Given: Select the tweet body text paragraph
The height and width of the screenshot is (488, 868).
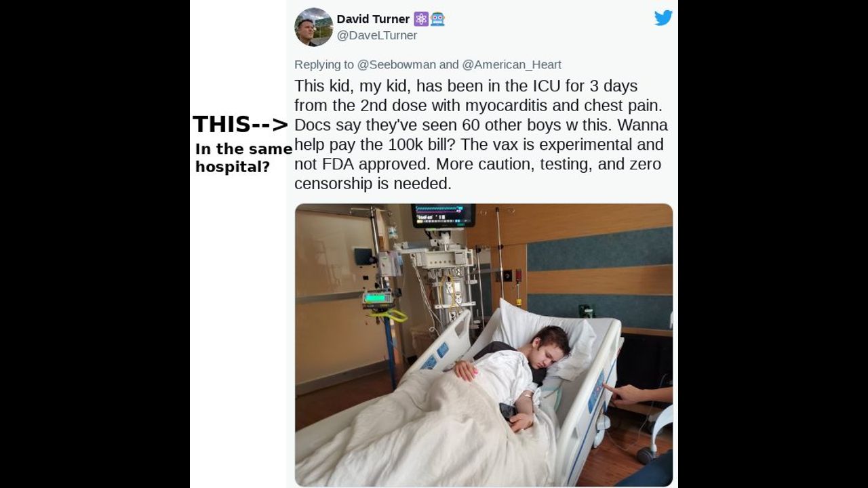Looking at the screenshot, I should [x=481, y=135].
